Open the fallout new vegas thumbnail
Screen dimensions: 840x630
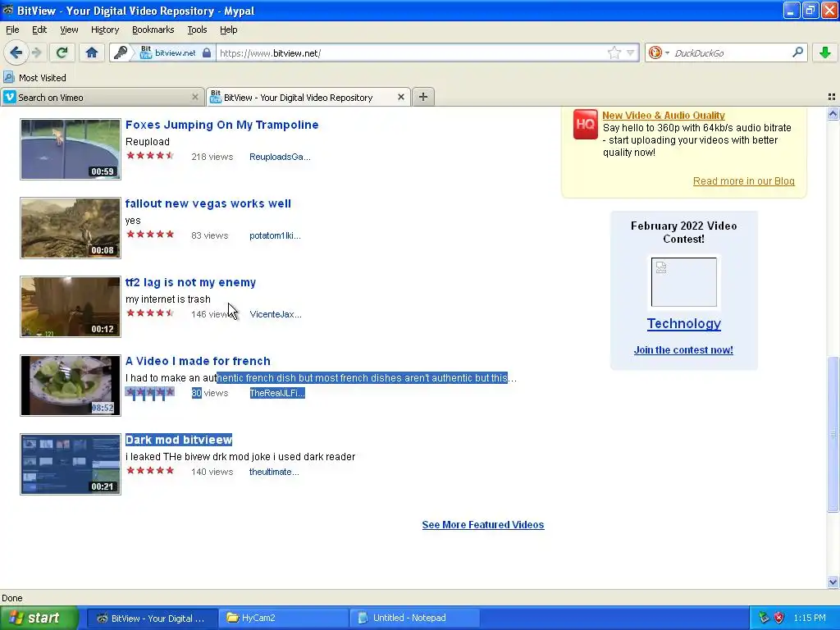pos(71,228)
